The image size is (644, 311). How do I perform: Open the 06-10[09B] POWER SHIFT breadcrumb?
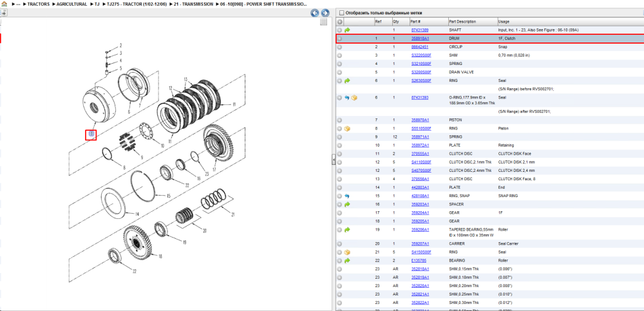[263, 4]
